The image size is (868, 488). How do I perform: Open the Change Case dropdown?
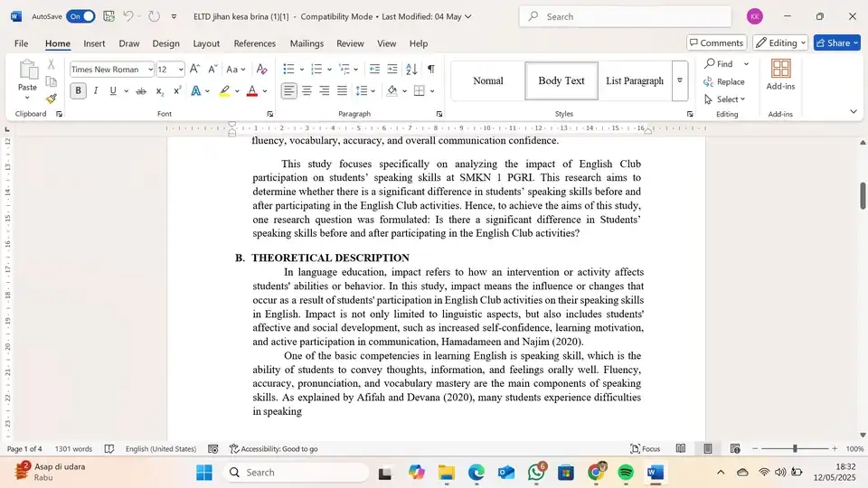pos(235,70)
